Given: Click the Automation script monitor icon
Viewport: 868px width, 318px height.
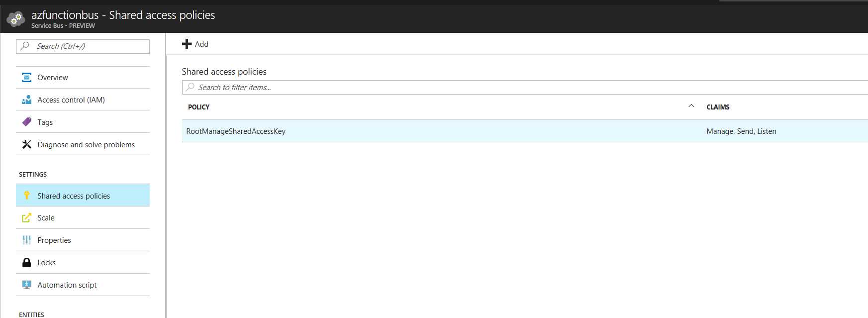Looking at the screenshot, I should click(x=26, y=285).
